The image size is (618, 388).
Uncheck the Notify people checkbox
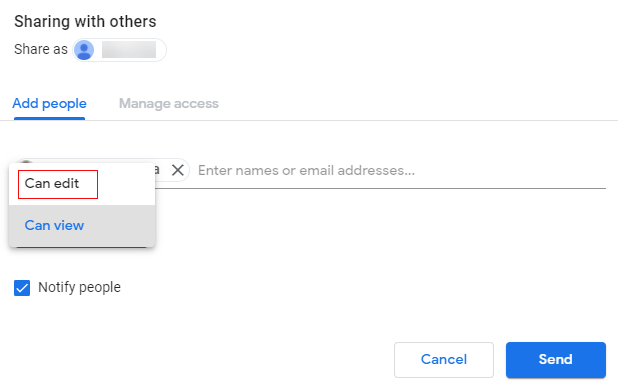click(22, 288)
